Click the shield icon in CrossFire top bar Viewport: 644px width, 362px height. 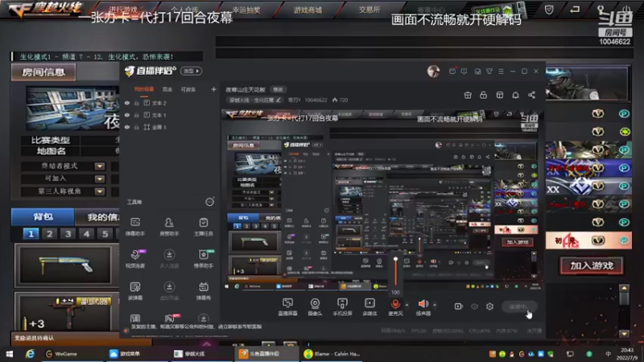(549, 10)
